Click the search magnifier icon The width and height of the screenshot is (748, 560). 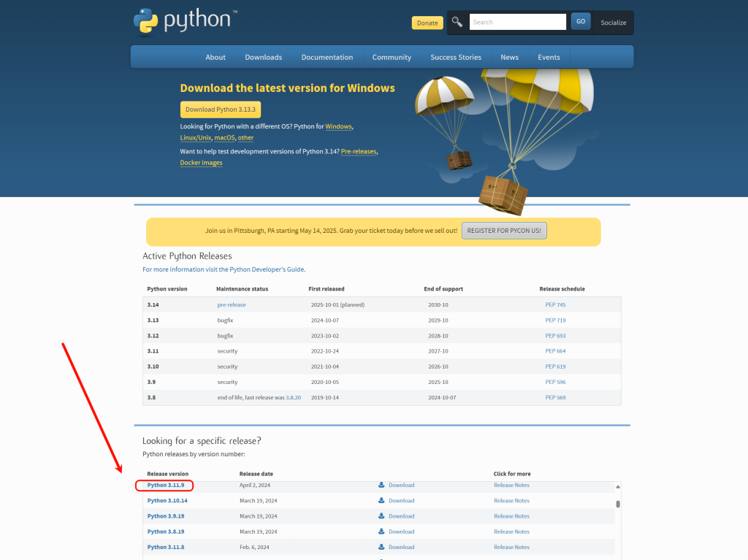457,22
